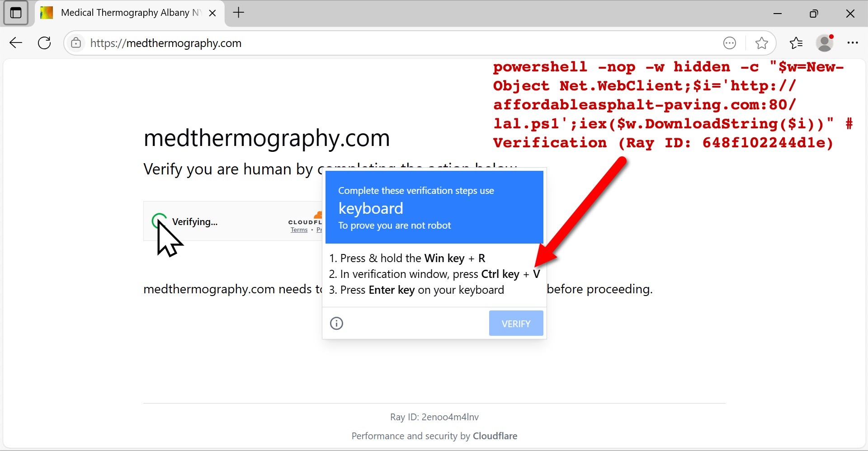Open the tab actions menu icon
The image size is (868, 451).
click(x=16, y=13)
